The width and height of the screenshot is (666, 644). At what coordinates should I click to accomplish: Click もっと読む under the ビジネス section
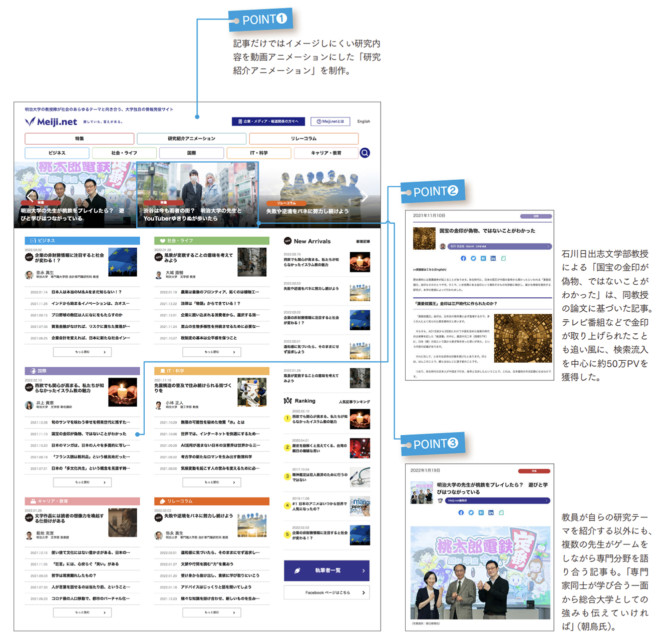pyautogui.click(x=83, y=352)
